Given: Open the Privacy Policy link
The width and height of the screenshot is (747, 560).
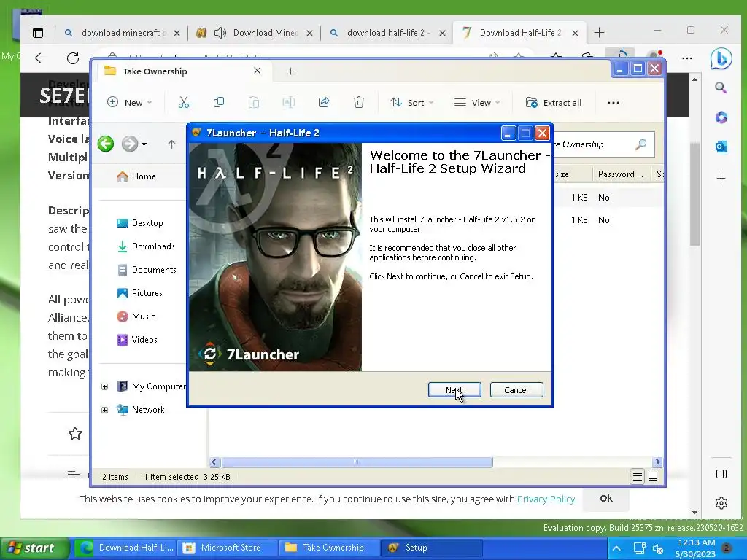Looking at the screenshot, I should (546, 499).
